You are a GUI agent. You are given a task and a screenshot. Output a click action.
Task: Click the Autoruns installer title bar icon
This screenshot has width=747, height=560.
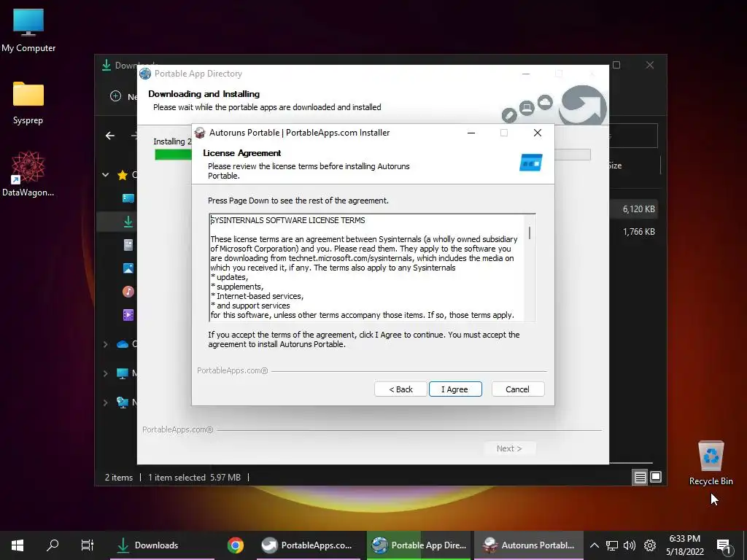click(x=200, y=133)
